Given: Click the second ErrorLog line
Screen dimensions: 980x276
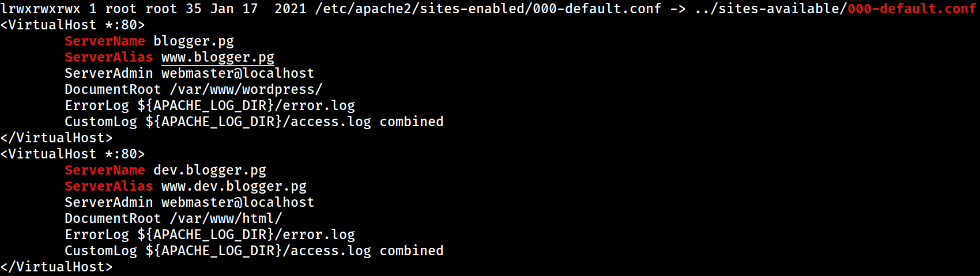Looking at the screenshot, I should click(210, 235).
